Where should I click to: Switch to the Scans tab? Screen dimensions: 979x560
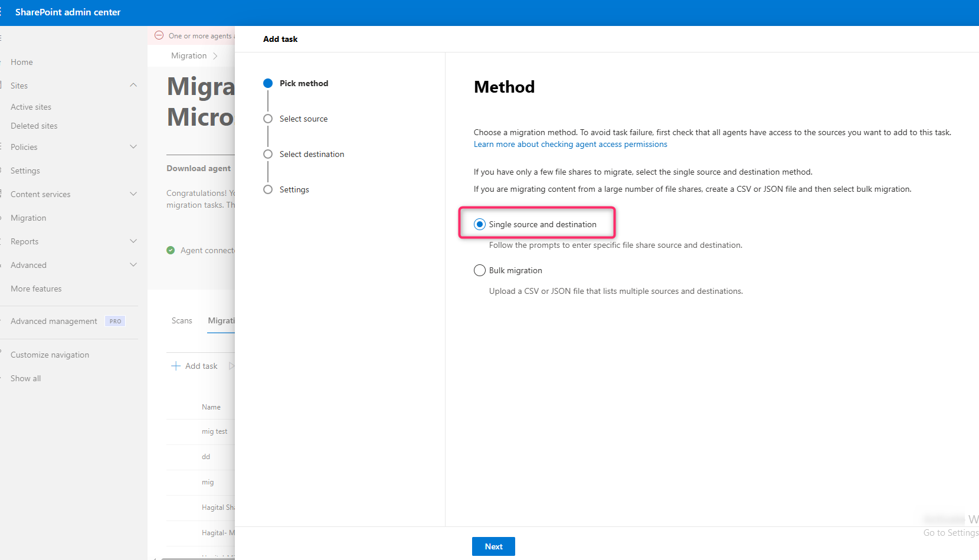pyautogui.click(x=182, y=320)
